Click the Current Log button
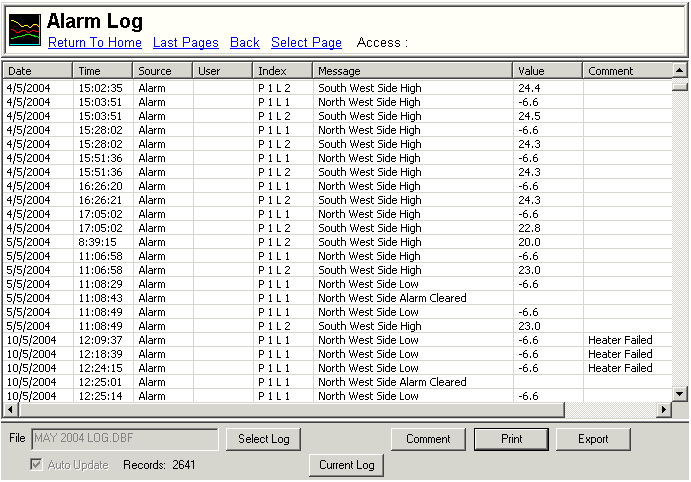691x482 pixels. coord(346,465)
